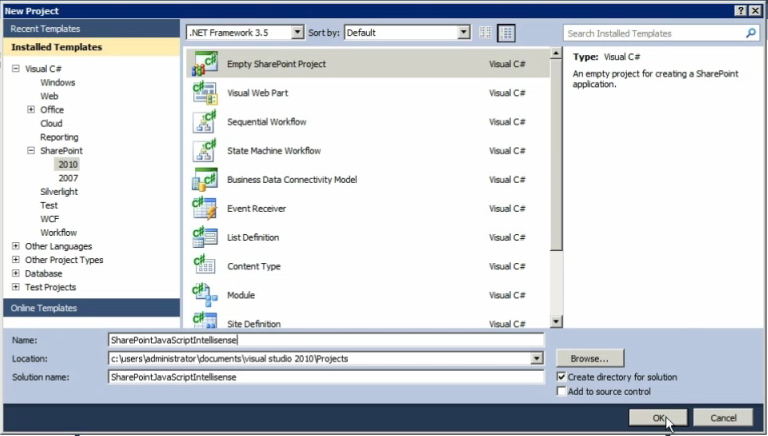This screenshot has height=436, width=768.
Task: Click the Browse... button
Action: (590, 359)
